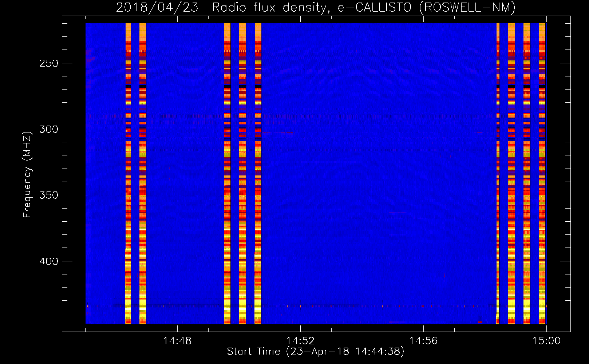Click the 14:48 time tick label
Viewport: 589px width, 364px height.
coord(177,341)
